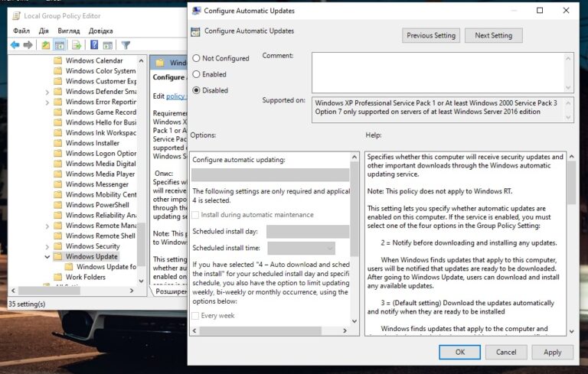The image size is (588, 374).
Task: Click OK to confirm the policy
Action: pyautogui.click(x=459, y=352)
